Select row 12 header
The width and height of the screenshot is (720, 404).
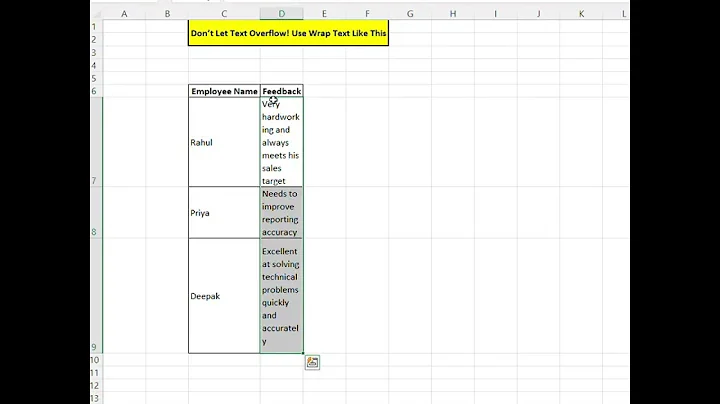tap(96, 386)
